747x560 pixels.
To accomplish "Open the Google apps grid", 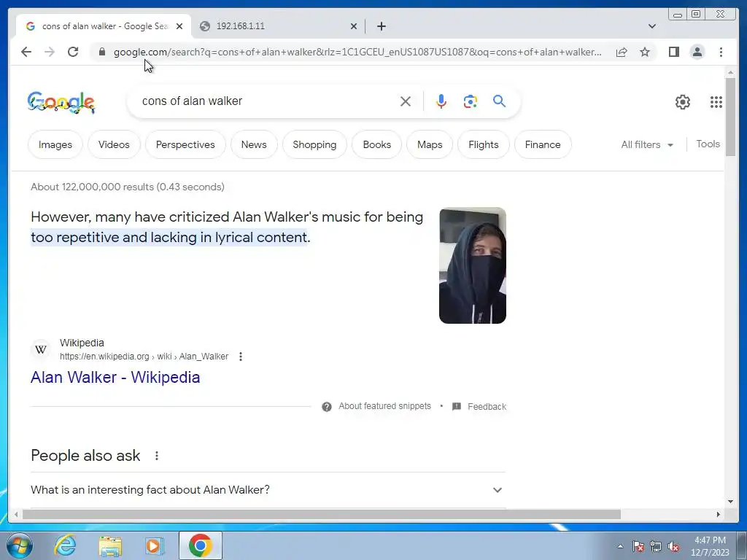I will tap(716, 102).
